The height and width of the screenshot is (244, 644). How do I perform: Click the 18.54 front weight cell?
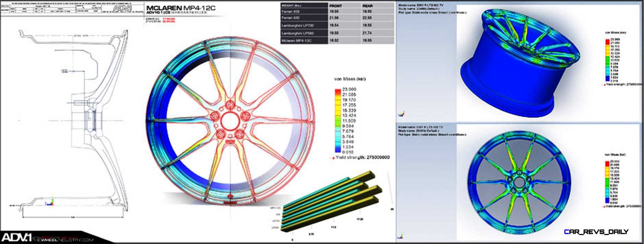point(334,25)
